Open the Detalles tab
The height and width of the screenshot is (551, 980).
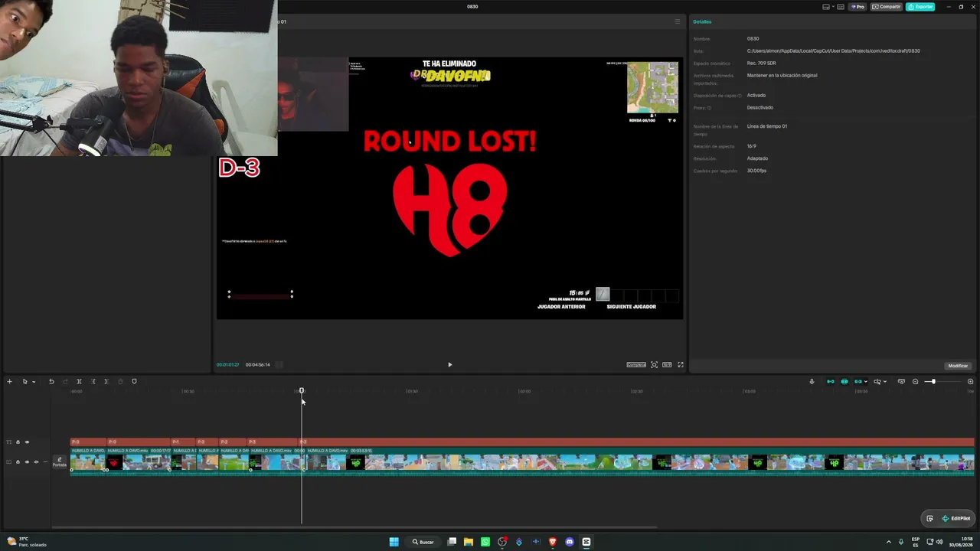point(702,21)
